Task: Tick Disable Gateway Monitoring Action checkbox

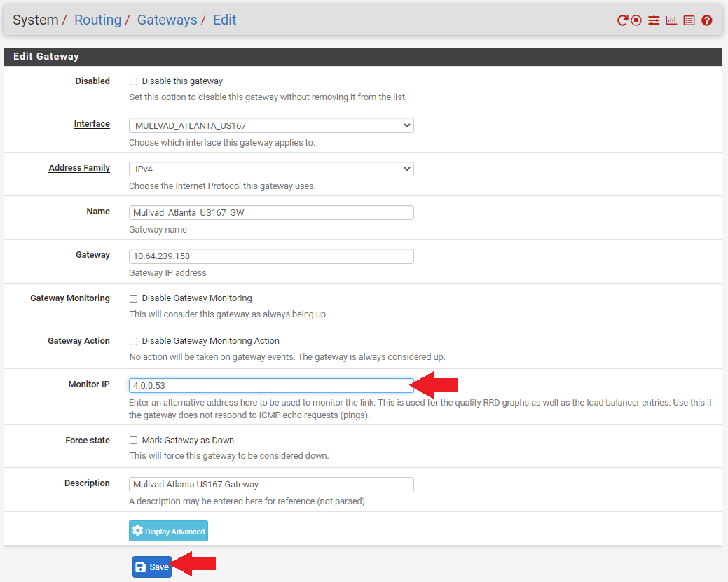Action: pyautogui.click(x=133, y=341)
